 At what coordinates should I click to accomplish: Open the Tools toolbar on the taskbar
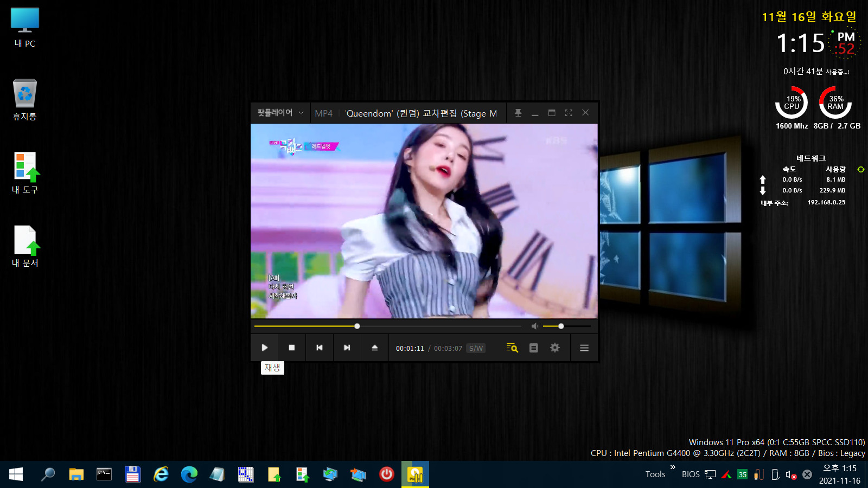point(655,474)
